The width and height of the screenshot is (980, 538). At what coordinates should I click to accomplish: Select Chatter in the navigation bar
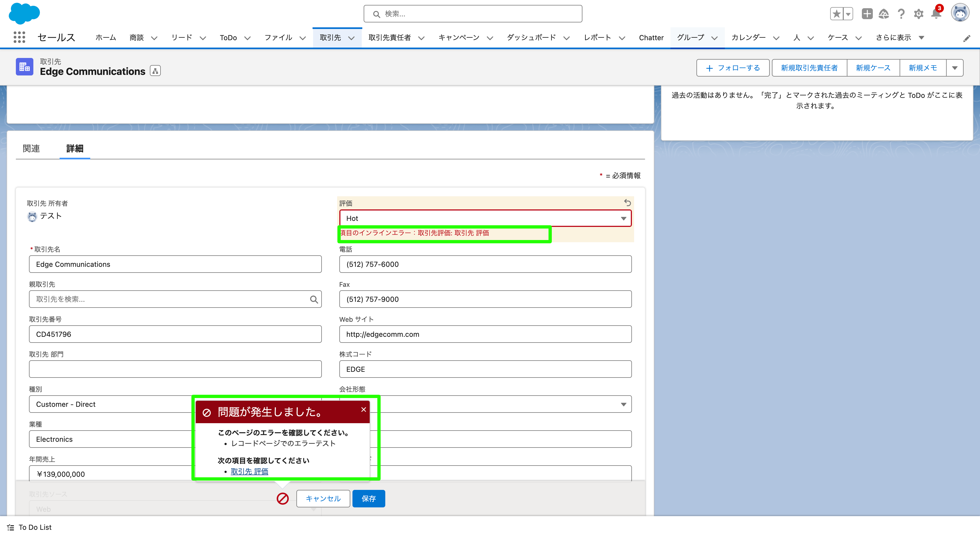[651, 37]
